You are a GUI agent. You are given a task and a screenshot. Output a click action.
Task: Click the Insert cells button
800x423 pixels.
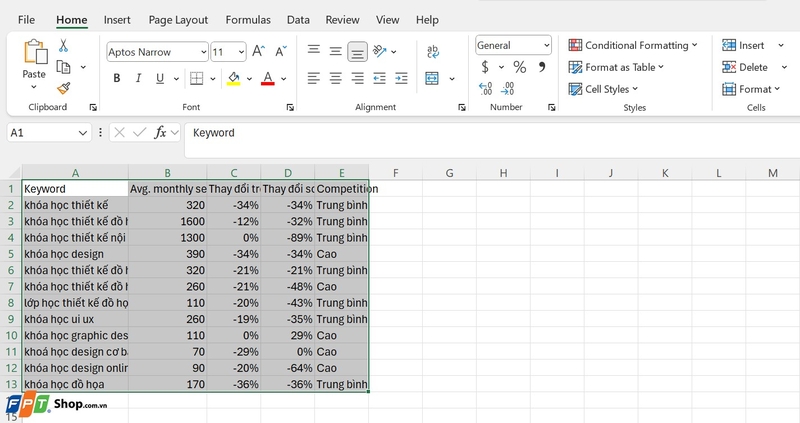[743, 45]
